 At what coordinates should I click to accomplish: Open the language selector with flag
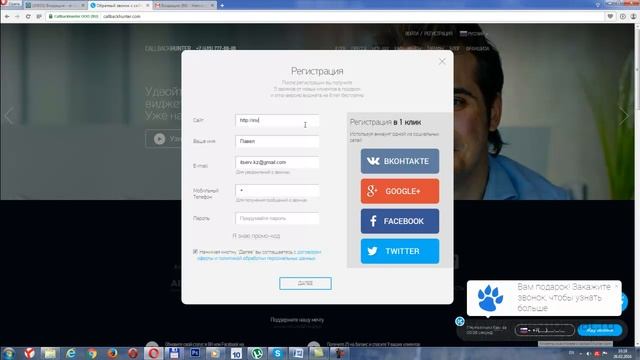pos(473,33)
